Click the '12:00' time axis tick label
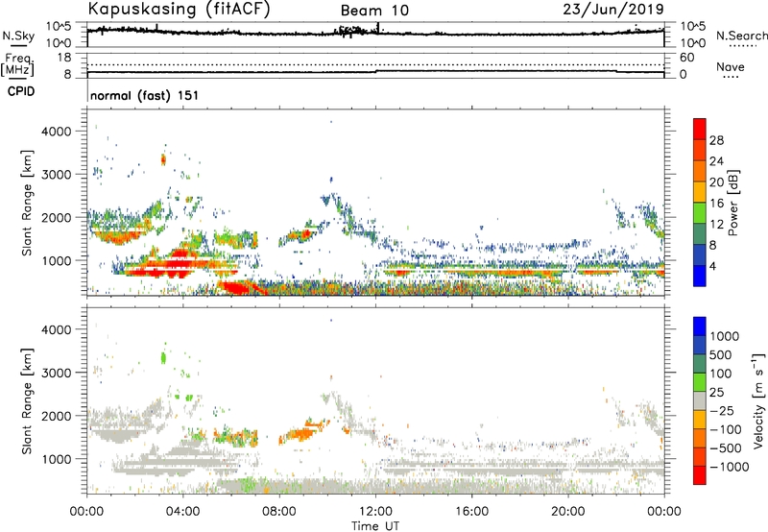The width and height of the screenshot is (768, 532). [375, 512]
